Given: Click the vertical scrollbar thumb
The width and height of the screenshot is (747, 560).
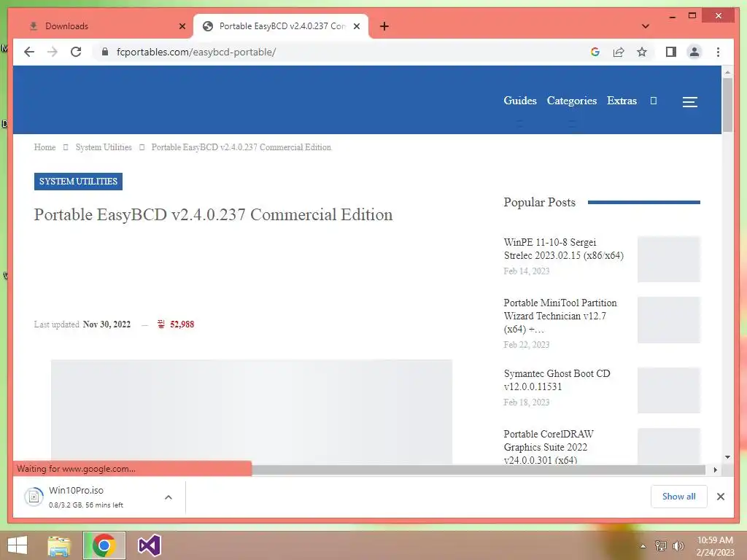Looking at the screenshot, I should pyautogui.click(x=727, y=104).
